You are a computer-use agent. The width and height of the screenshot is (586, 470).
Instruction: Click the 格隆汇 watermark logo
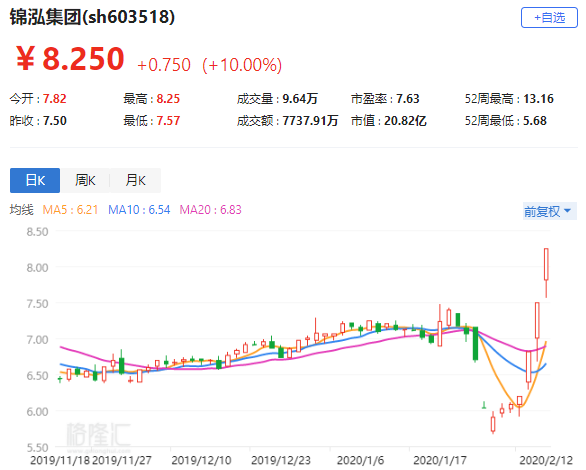pos(98,436)
